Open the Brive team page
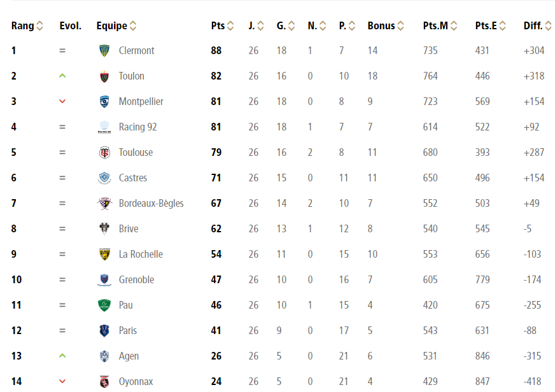Viewport: 555px width, 392px height. tap(129, 228)
